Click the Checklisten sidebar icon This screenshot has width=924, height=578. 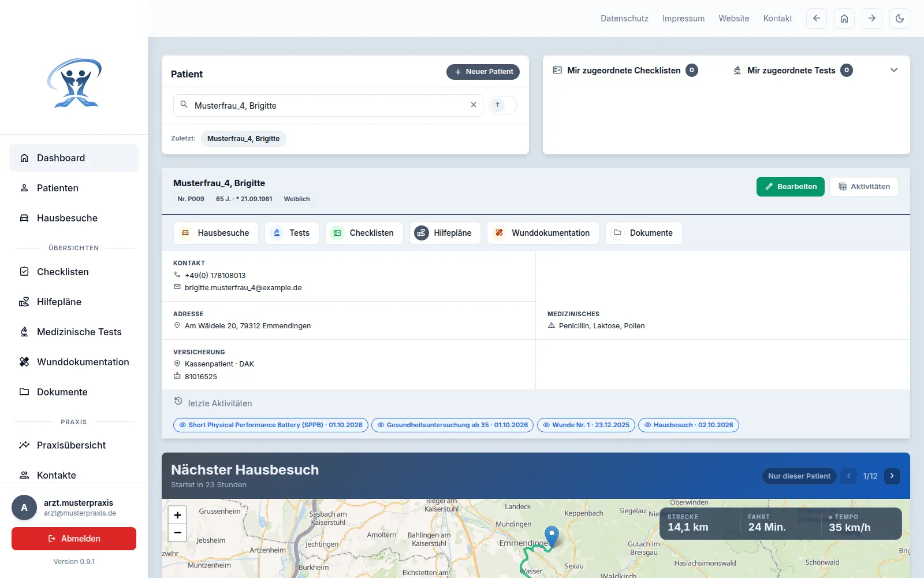click(24, 272)
